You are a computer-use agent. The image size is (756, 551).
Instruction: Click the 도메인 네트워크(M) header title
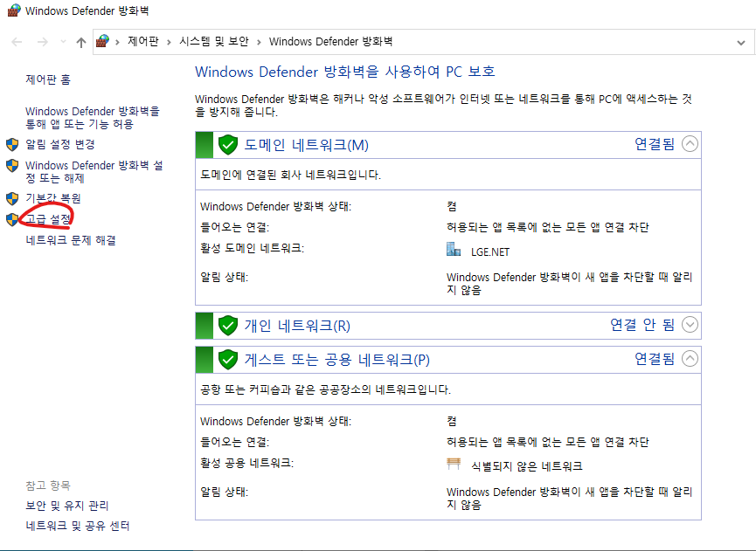307,144
